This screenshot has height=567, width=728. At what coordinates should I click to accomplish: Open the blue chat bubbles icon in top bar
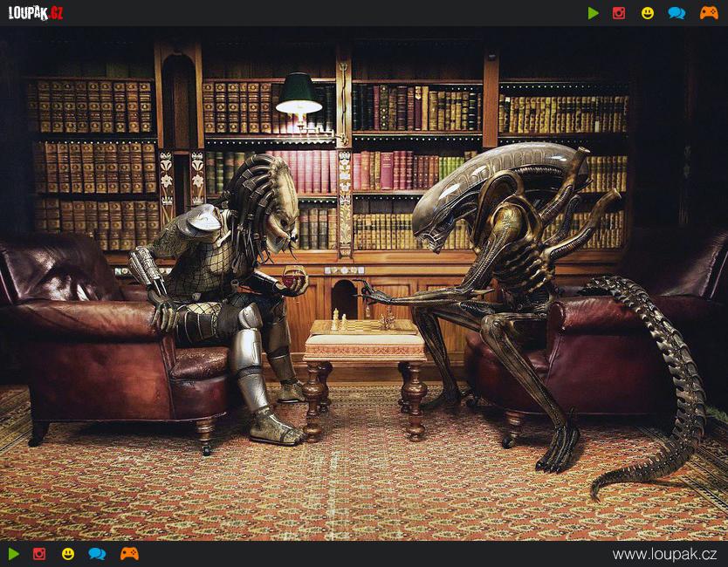pos(676,13)
